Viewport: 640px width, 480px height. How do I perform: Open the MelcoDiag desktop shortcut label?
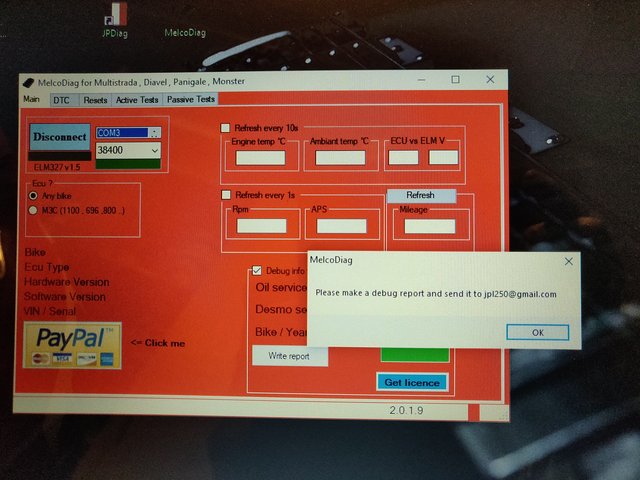(x=185, y=33)
